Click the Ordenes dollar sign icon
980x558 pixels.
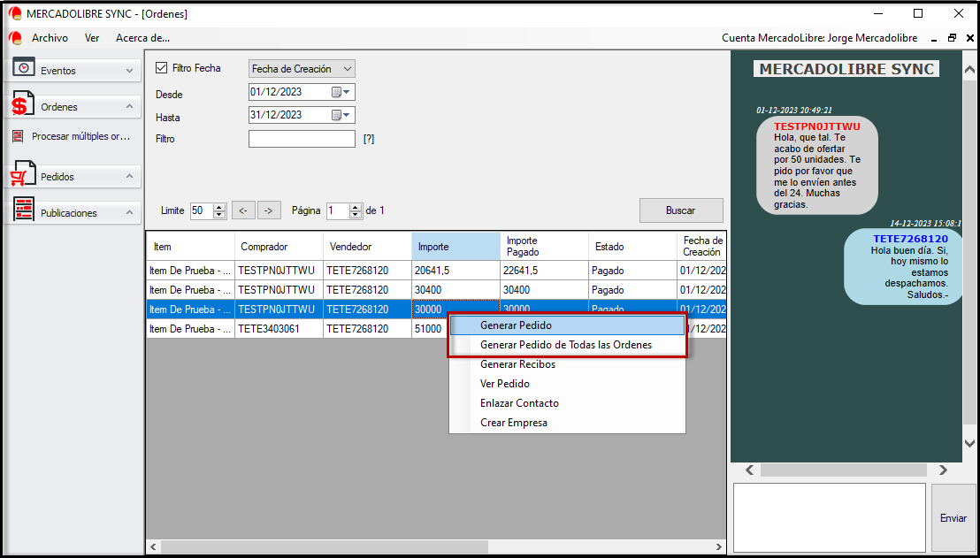point(22,104)
